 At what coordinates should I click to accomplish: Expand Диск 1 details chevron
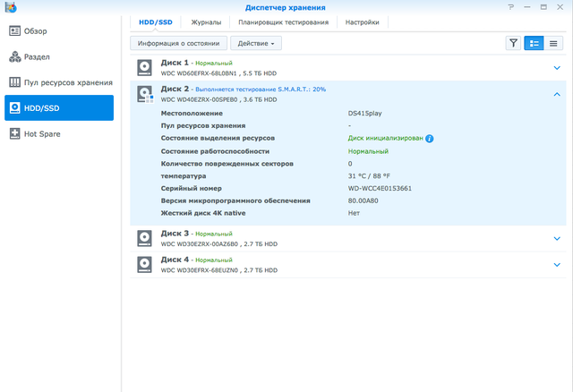[557, 68]
